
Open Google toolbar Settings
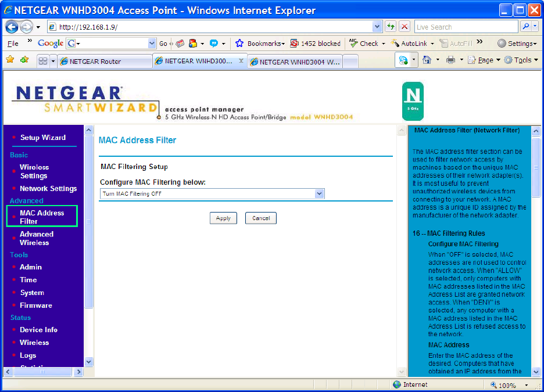coord(517,44)
